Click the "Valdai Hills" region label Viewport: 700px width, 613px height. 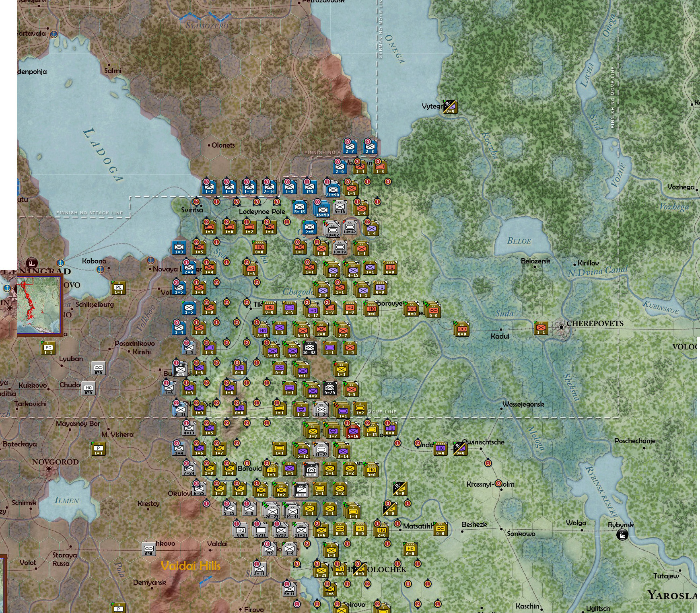191,566
